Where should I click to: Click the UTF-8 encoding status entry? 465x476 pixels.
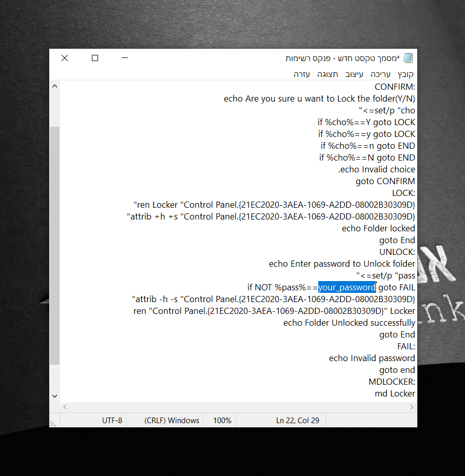click(112, 421)
